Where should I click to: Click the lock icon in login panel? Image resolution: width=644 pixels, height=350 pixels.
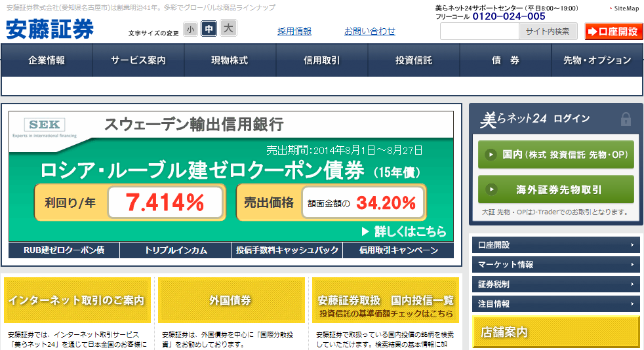click(x=626, y=119)
